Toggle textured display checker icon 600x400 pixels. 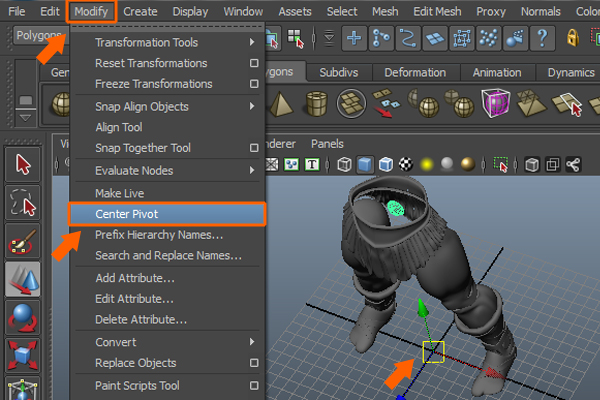click(x=406, y=164)
